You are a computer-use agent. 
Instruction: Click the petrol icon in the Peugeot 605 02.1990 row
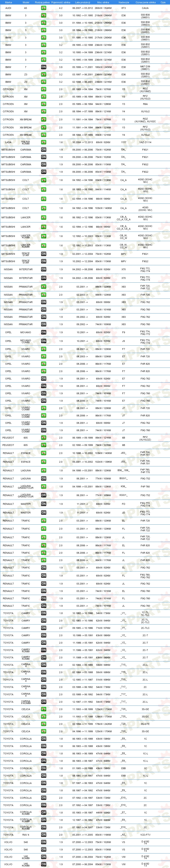(43, 445)
